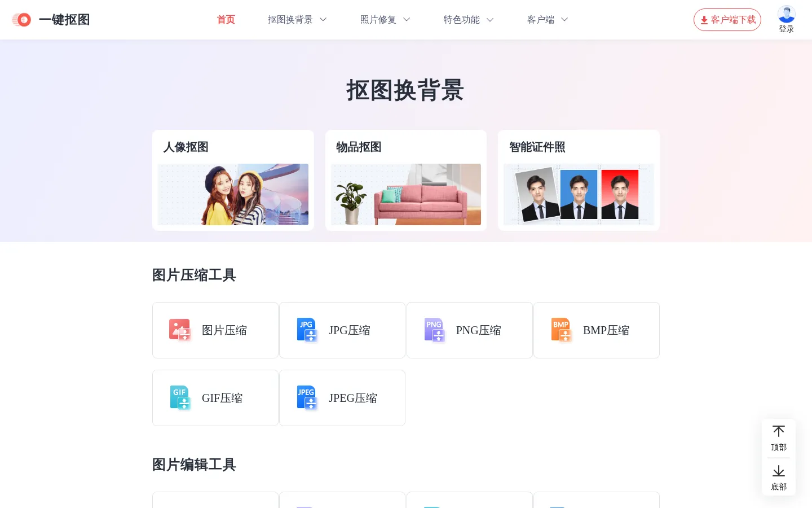Expand the 抠图换背景 dropdown arrow
Viewport: 812px width, 508px height.
click(x=323, y=20)
